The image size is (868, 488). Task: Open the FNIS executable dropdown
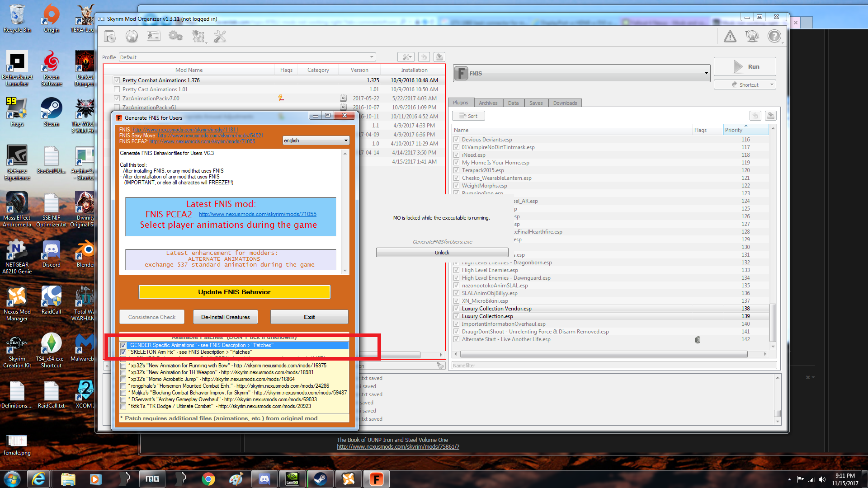pos(582,73)
